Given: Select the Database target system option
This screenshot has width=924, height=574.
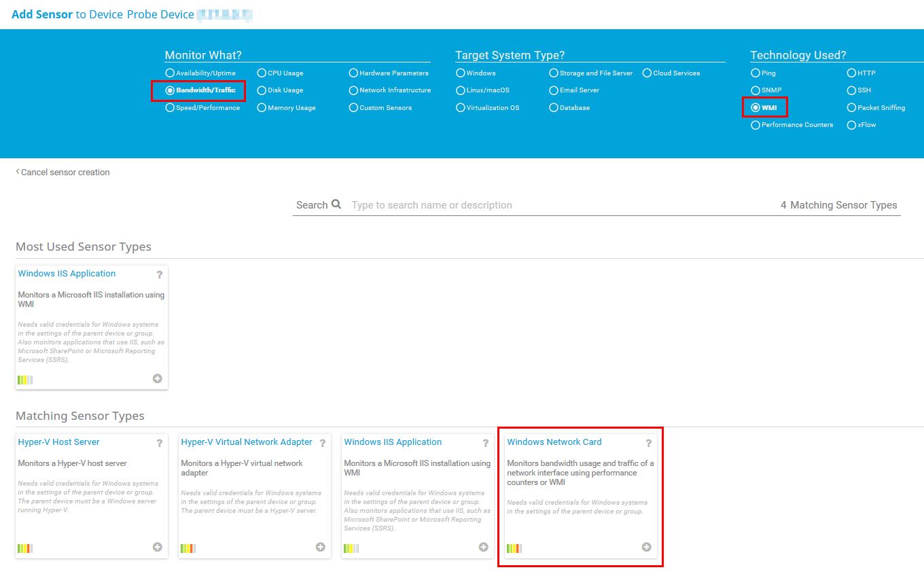Looking at the screenshot, I should click(554, 107).
